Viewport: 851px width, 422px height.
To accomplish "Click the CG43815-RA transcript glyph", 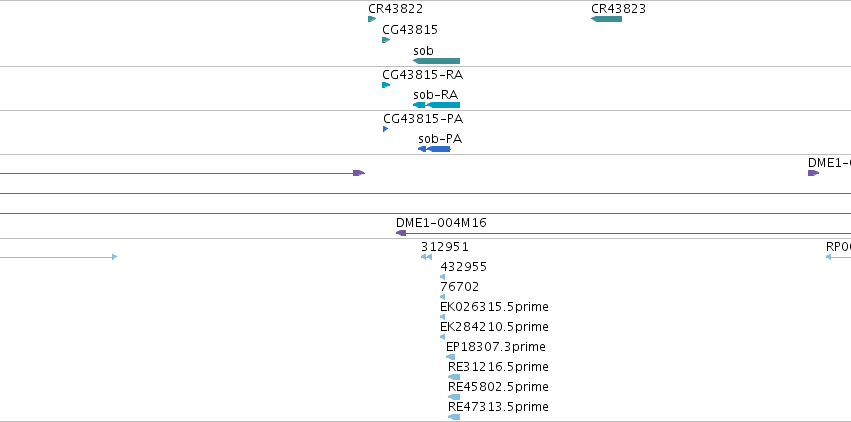I will [386, 85].
